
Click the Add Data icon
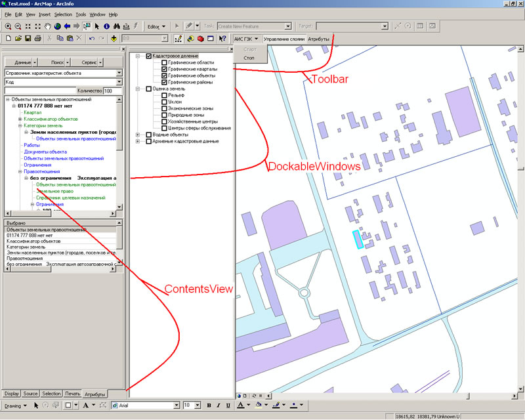[114, 39]
